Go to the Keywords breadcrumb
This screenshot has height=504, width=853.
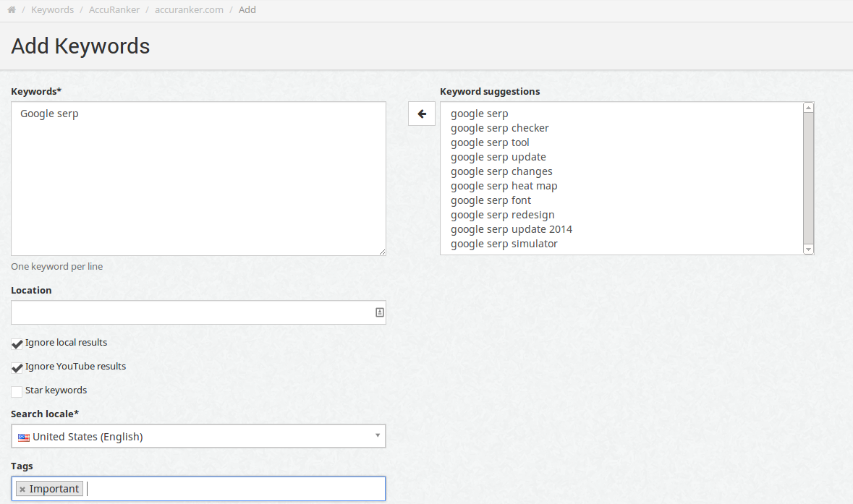(x=52, y=10)
